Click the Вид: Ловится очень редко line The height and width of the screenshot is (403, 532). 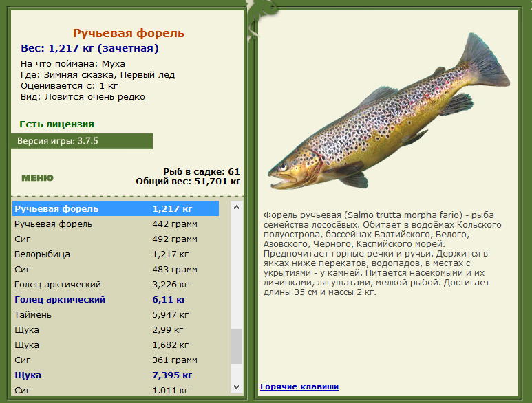[x=83, y=97]
